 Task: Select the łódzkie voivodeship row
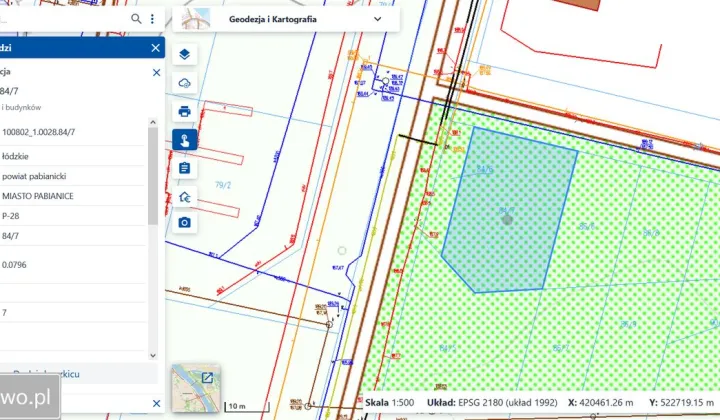[72, 157]
